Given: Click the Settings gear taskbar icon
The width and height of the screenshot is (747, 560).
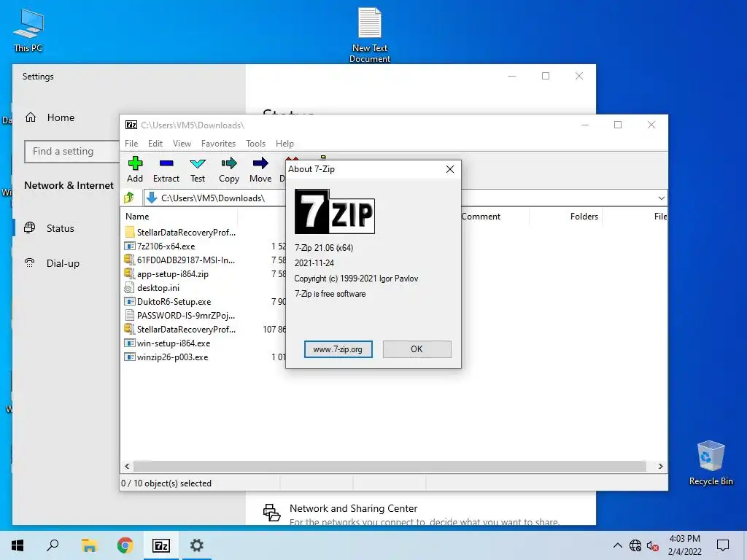Looking at the screenshot, I should 197,545.
